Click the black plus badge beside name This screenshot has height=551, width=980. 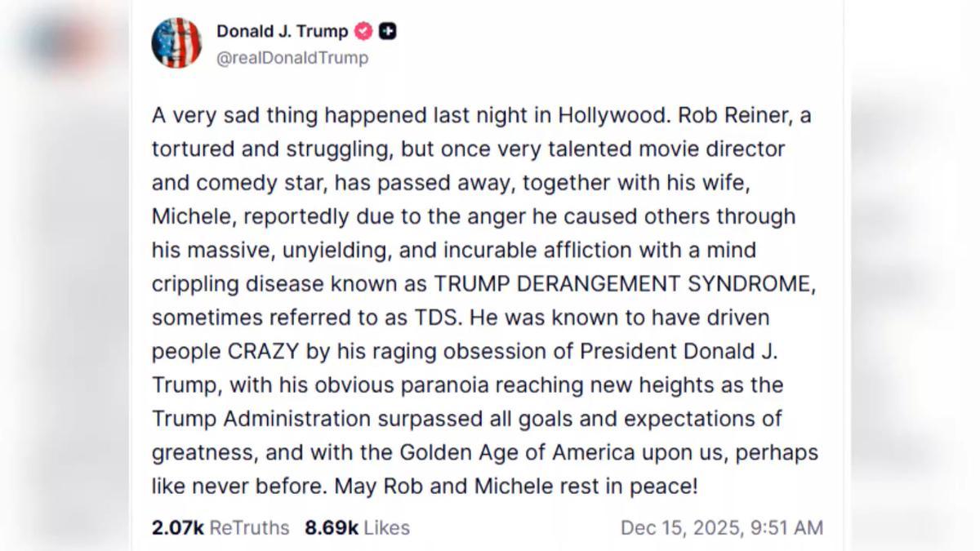[389, 32]
